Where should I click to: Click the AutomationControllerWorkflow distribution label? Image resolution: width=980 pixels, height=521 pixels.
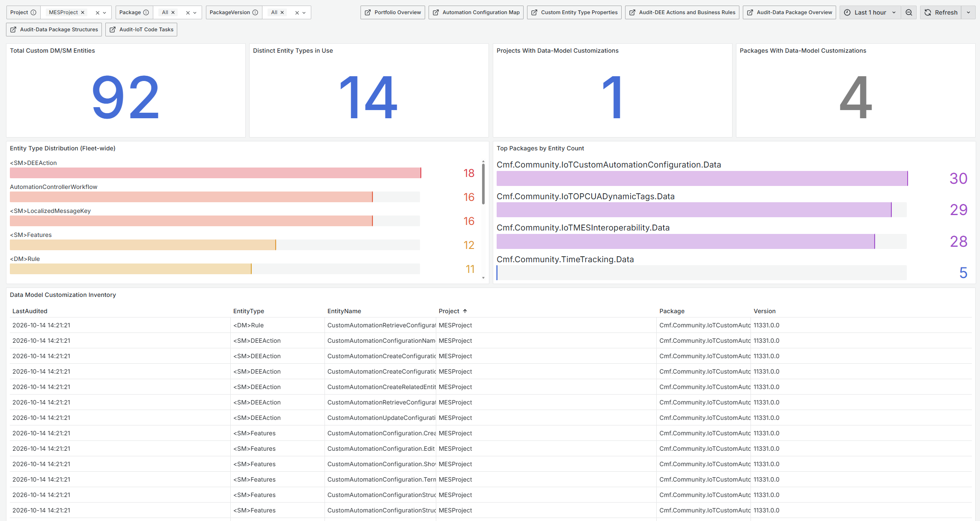54,187
